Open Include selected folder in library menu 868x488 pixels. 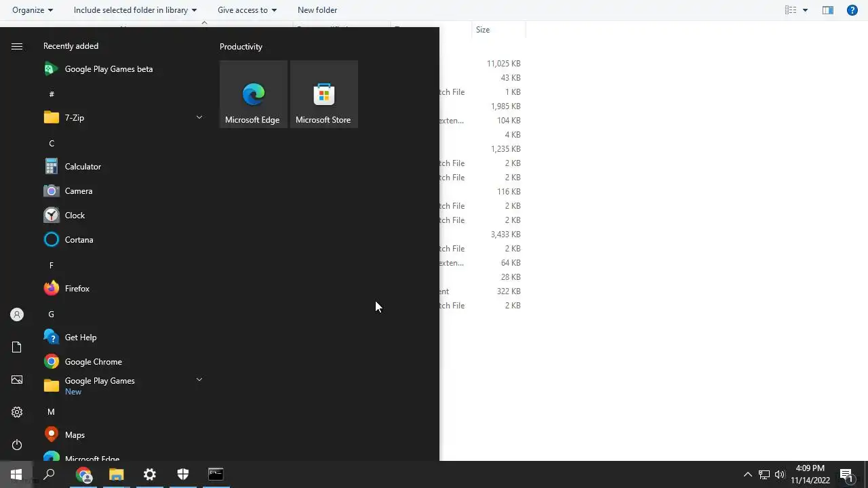[x=135, y=10]
